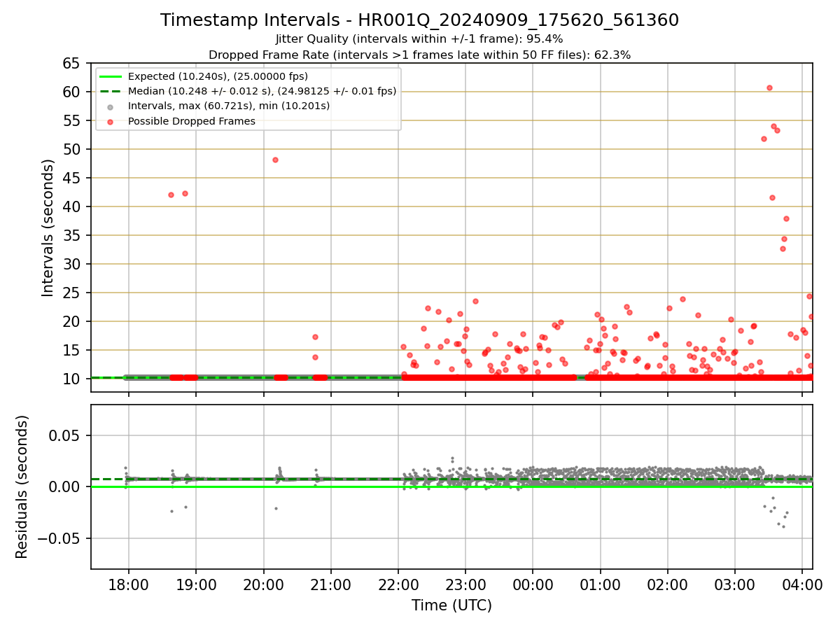Click the solid green line sample in legend
The image size is (840, 630).
point(111,76)
